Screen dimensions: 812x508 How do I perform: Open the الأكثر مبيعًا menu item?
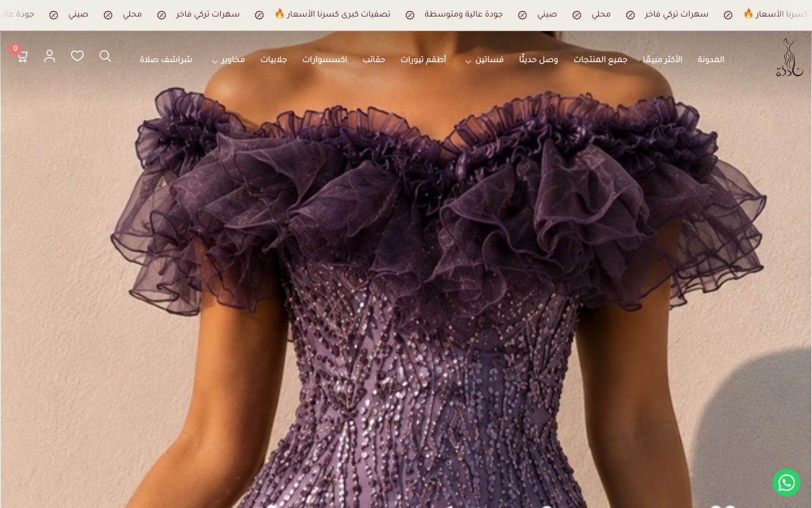(x=662, y=60)
